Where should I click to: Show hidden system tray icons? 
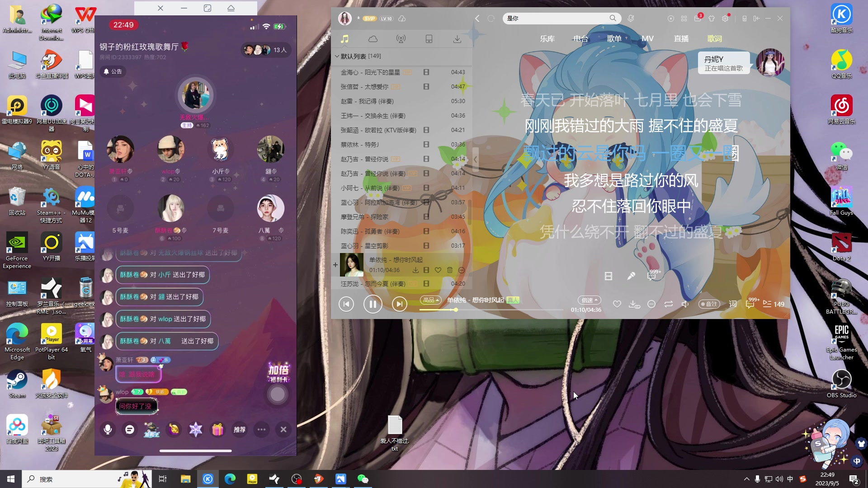(x=746, y=479)
